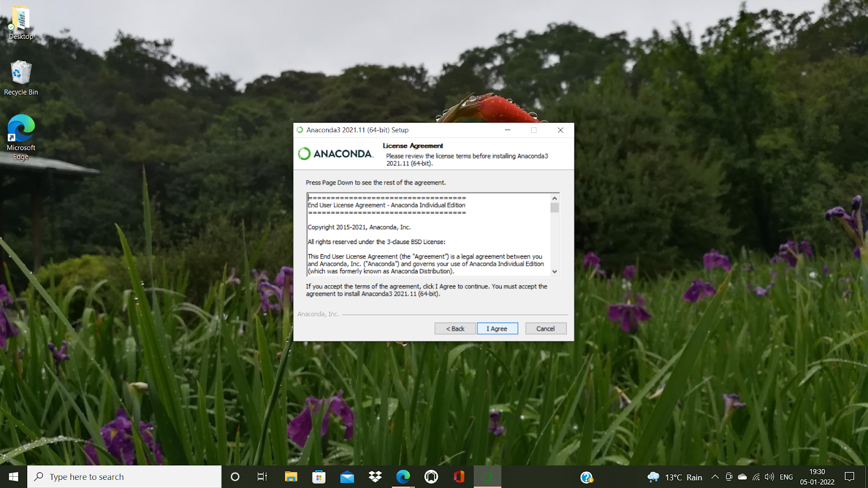Viewport: 868px width, 488px height.
Task: Open File Explorer from taskbar
Action: pyautogui.click(x=291, y=477)
